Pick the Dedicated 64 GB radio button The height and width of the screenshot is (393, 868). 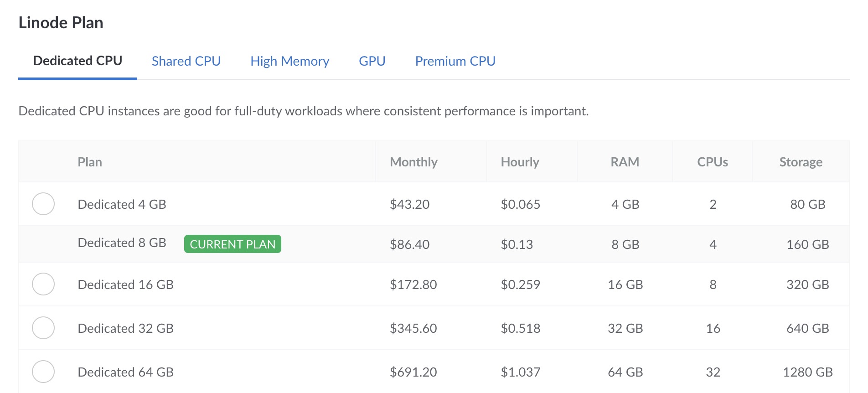click(x=43, y=372)
